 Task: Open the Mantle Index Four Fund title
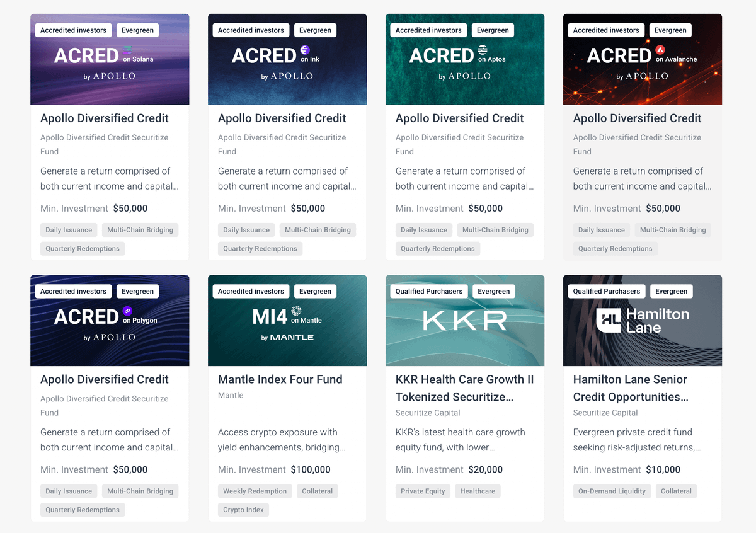point(280,379)
